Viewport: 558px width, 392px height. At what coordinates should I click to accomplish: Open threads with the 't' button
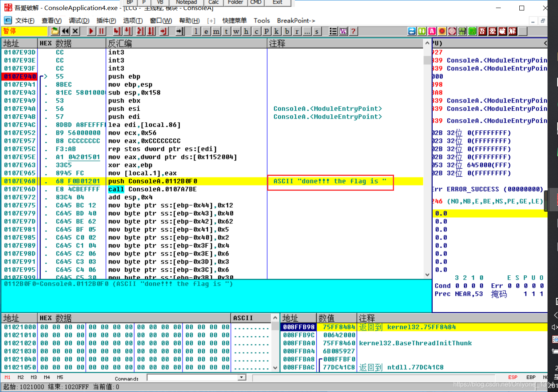click(x=226, y=31)
